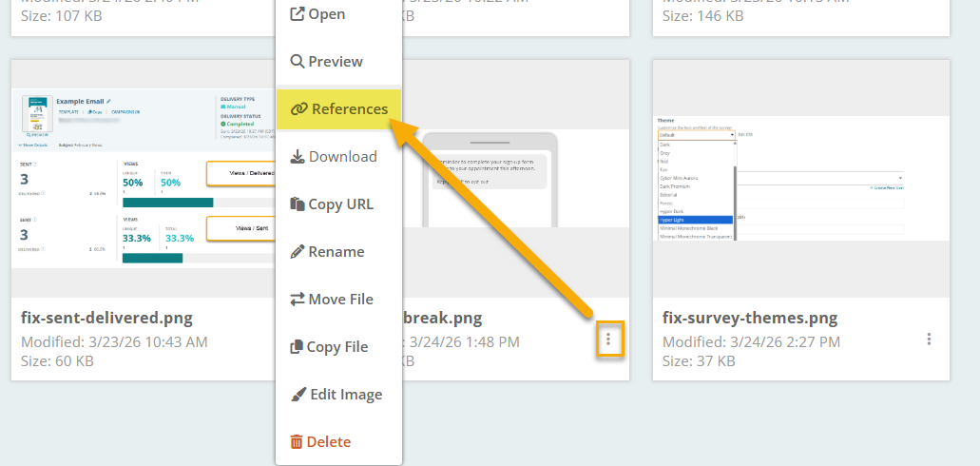Open the fix-sent-delivered.png thumbnail
Viewport: 980px width, 466px height.
pyautogui.click(x=143, y=179)
